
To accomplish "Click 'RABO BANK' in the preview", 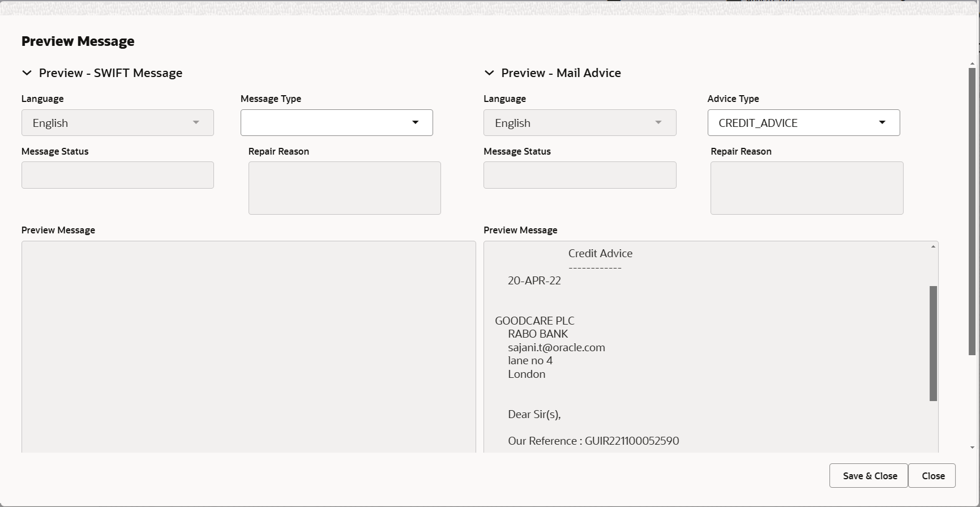I will click(x=538, y=334).
